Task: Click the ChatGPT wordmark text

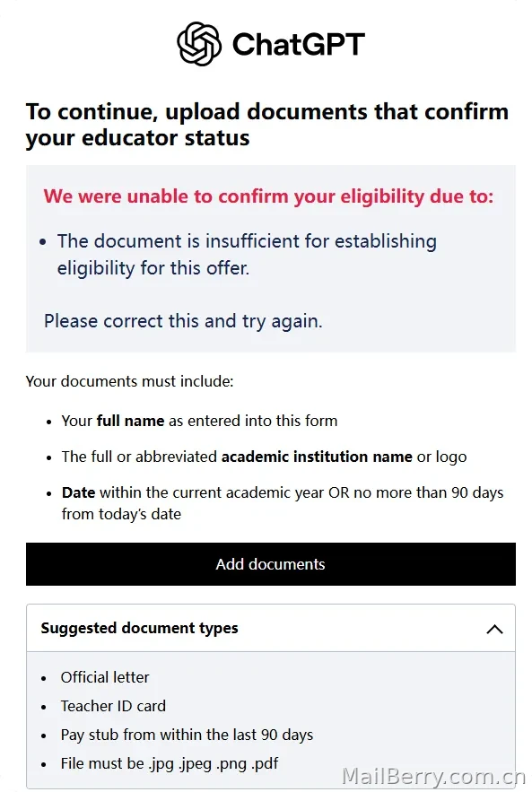Action: click(298, 45)
